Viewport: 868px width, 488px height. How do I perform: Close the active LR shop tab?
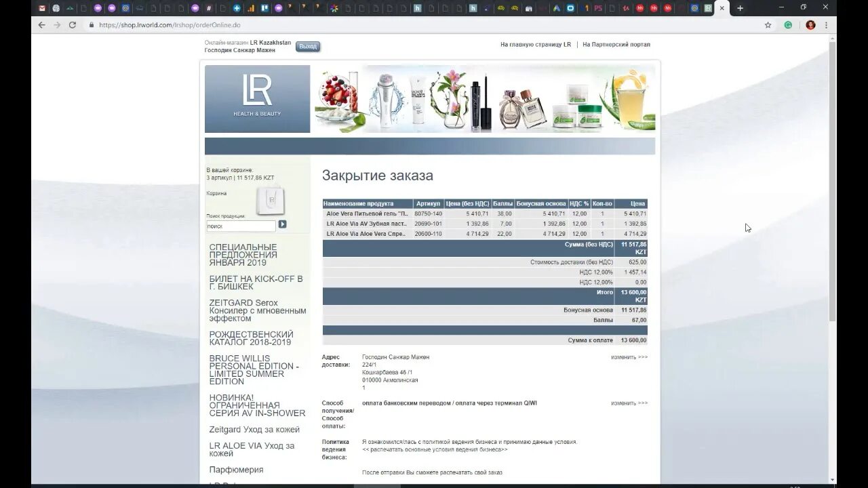coord(722,8)
